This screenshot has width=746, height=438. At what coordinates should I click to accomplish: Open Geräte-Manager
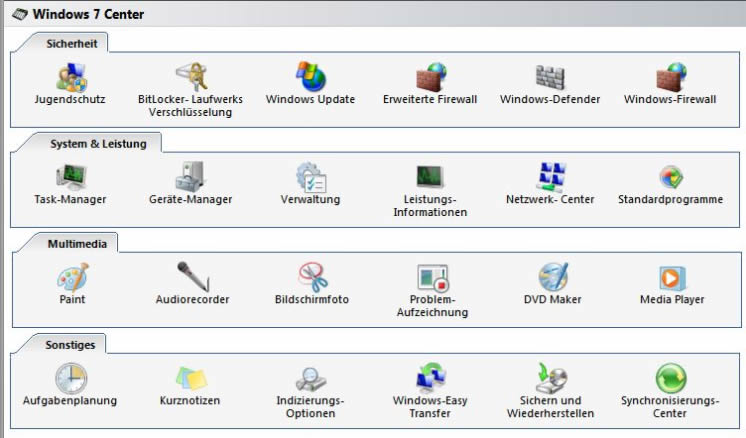(190, 177)
